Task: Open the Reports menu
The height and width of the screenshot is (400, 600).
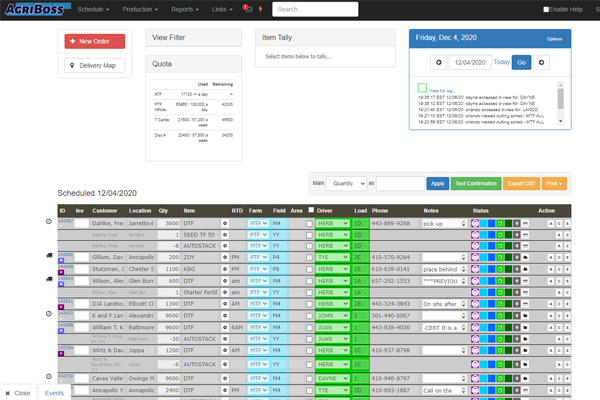Action: click(185, 9)
